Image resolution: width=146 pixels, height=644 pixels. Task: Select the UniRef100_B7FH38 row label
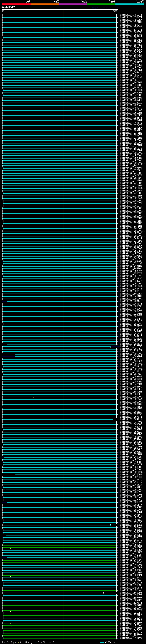tap(131, 77)
